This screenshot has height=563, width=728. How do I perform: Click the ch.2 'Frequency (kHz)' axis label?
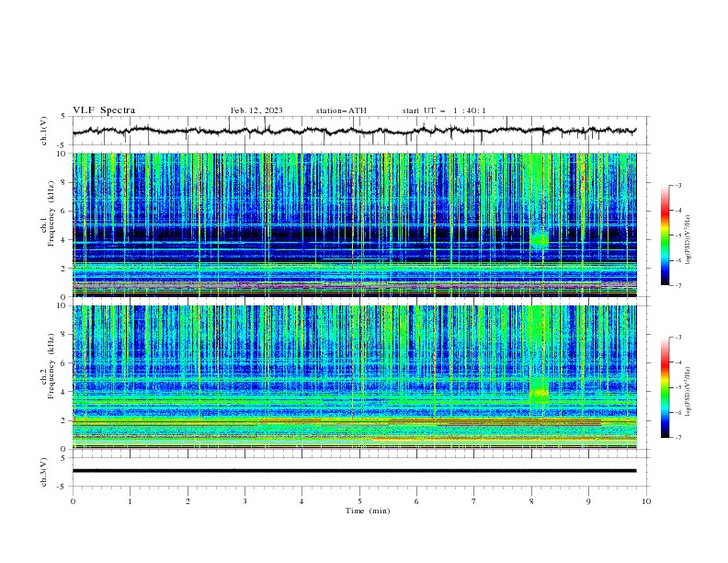pos(51,366)
